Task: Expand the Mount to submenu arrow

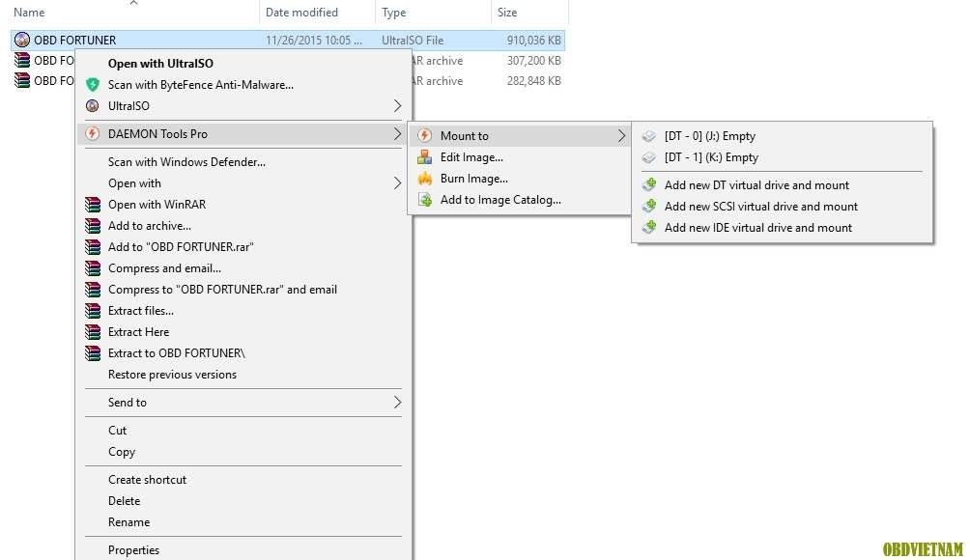Action: point(621,136)
